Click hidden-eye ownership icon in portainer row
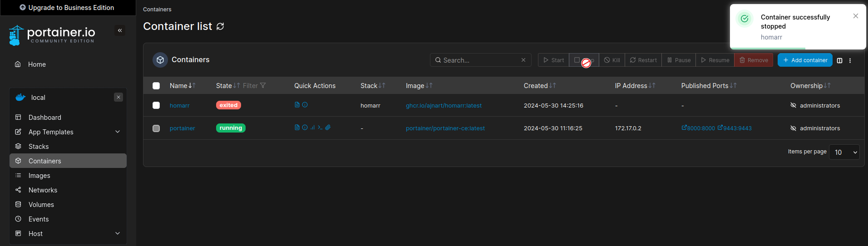Screen dimensions: 868x246 [x=794, y=128]
